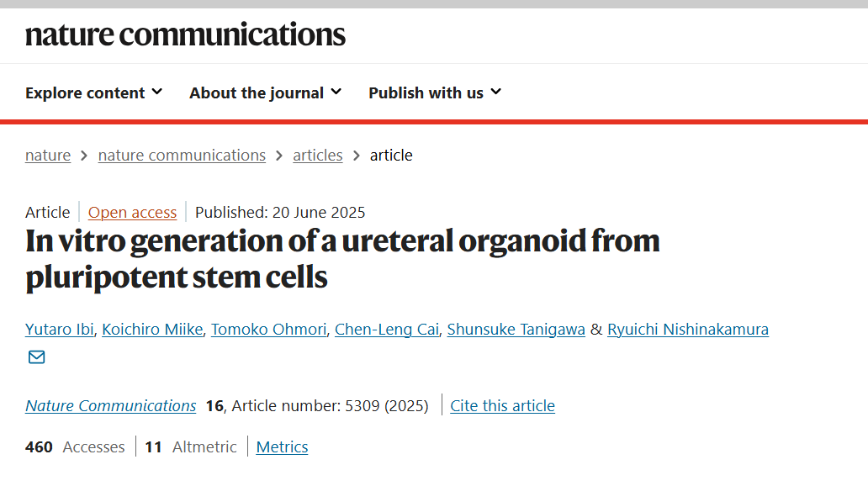
Task: View article Metrics
Action: click(x=282, y=446)
